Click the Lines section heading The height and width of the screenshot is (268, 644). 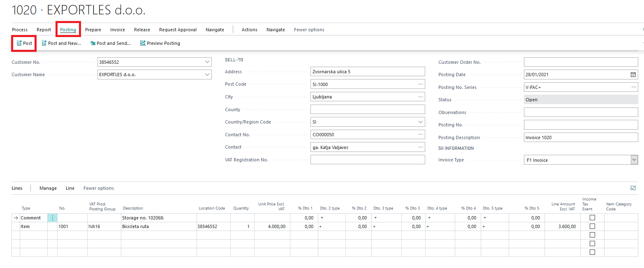pyautogui.click(x=17, y=188)
